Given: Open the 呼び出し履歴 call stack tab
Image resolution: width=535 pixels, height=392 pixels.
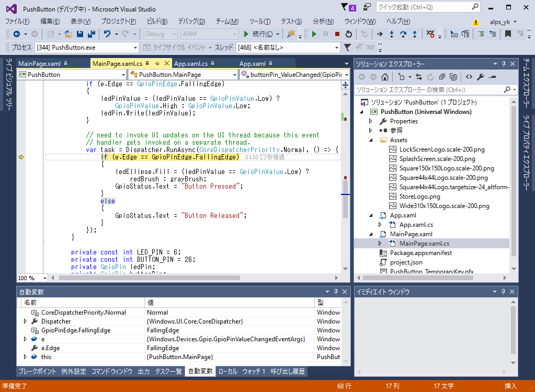Looking at the screenshot, I should [287, 371].
